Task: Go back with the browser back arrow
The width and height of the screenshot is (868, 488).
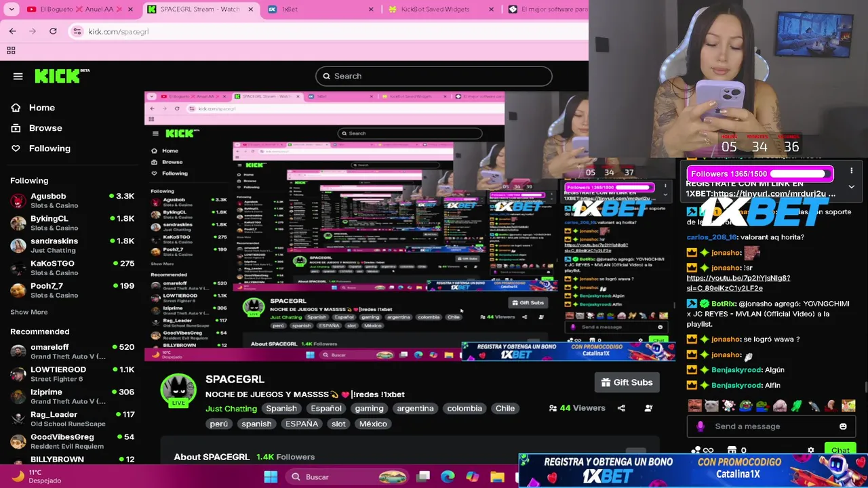Action: (12, 31)
